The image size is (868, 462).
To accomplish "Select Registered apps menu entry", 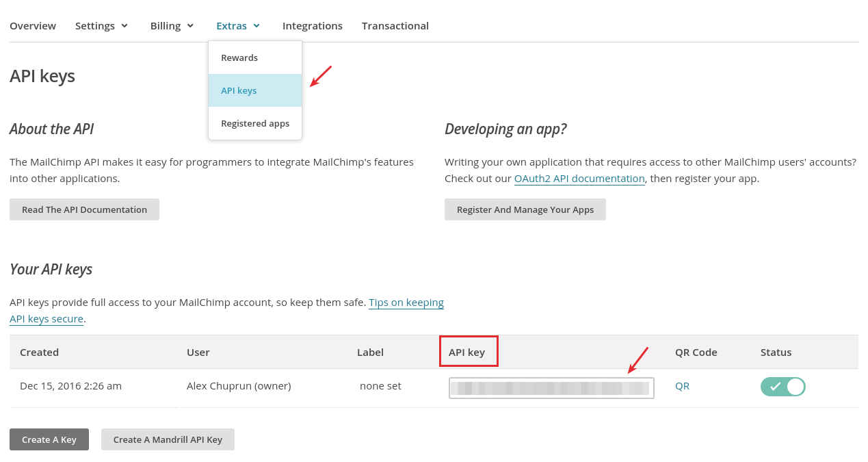I will (x=255, y=123).
